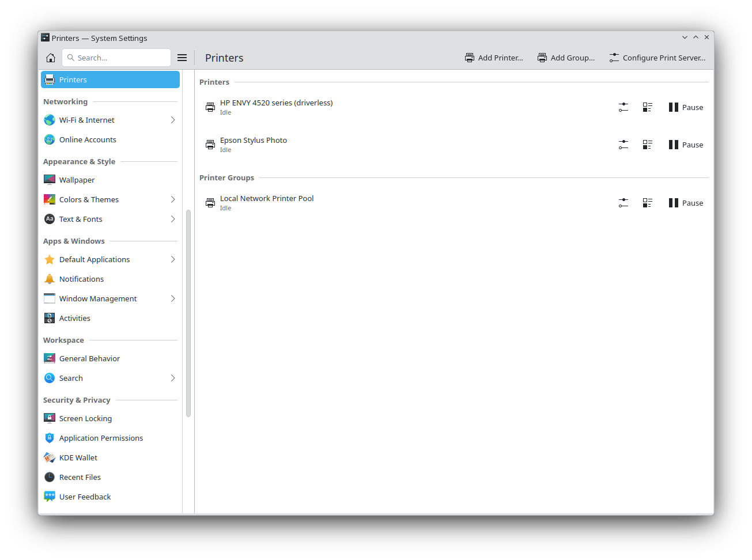The image size is (752, 560).
Task: Open print queue icon for HP ENVY 4520
Action: point(647,107)
